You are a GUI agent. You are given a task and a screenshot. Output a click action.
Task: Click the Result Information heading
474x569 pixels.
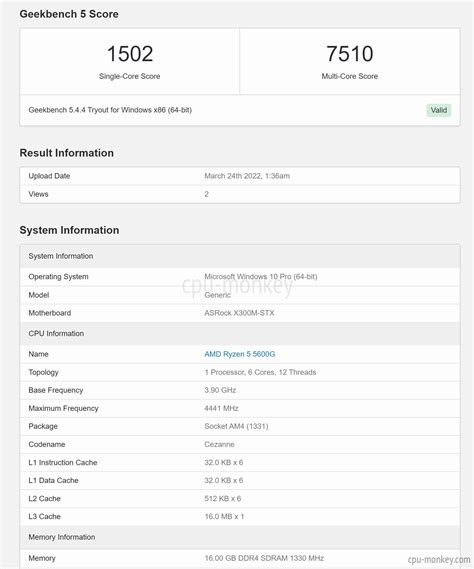[x=66, y=153]
